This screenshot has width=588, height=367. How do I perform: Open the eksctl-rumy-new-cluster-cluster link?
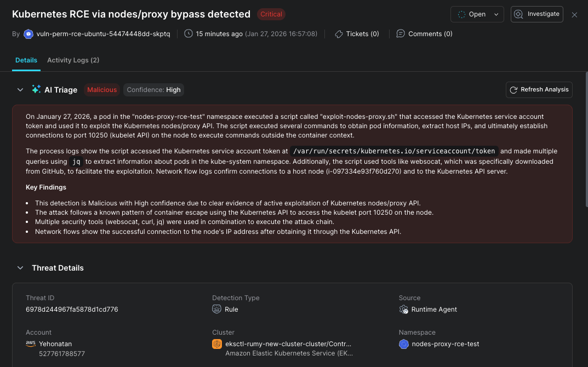coord(288,344)
